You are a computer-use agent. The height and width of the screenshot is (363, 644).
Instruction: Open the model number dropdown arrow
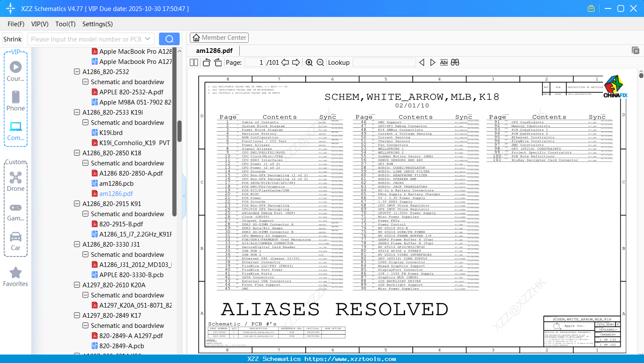[x=148, y=39]
